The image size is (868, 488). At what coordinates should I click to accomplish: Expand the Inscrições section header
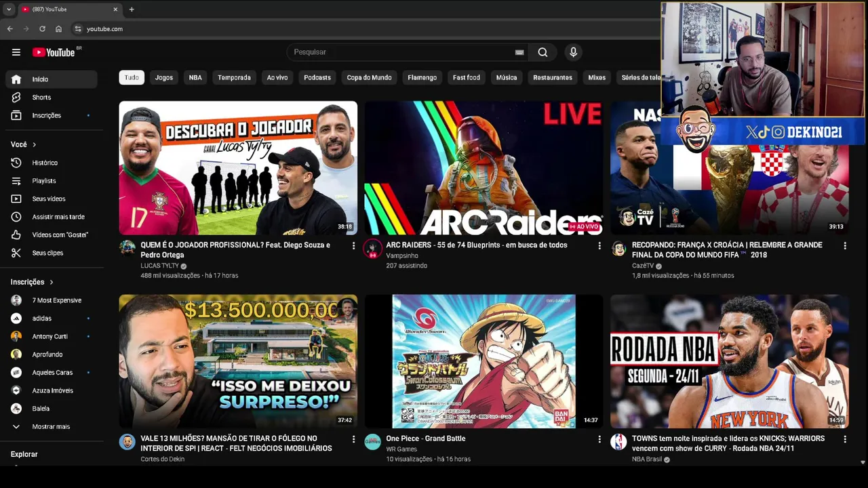pyautogui.click(x=33, y=282)
